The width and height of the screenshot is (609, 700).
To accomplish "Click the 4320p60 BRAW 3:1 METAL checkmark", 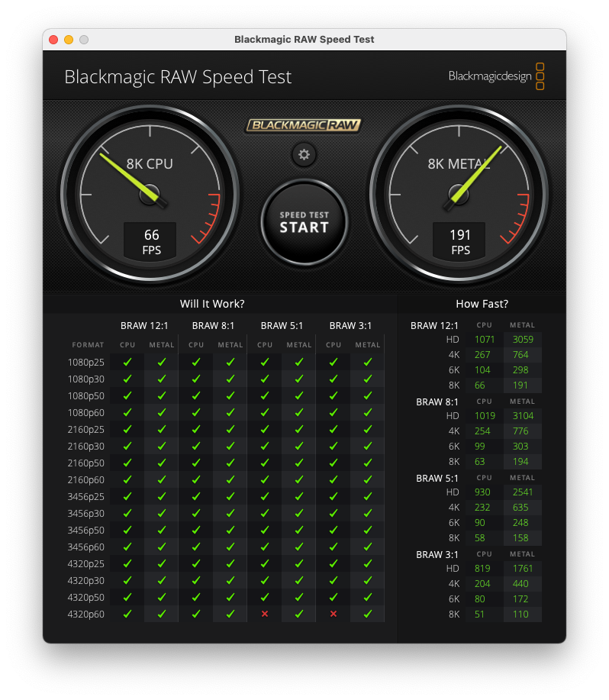I will pyautogui.click(x=368, y=614).
